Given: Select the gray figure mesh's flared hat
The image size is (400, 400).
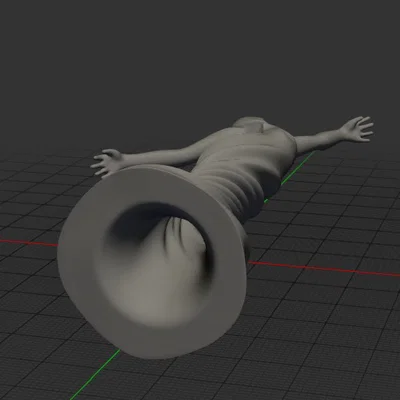Looking at the screenshot, I should 152,263.
